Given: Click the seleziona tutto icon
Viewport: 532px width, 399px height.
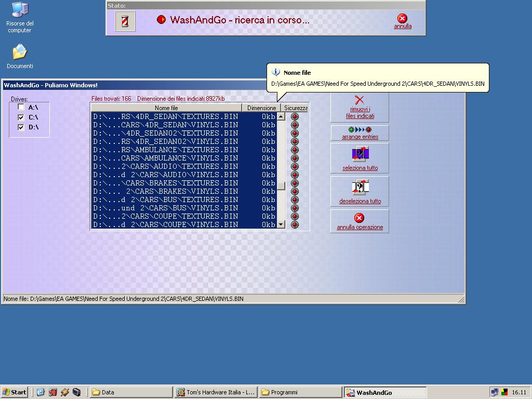Looking at the screenshot, I should (x=360, y=154).
